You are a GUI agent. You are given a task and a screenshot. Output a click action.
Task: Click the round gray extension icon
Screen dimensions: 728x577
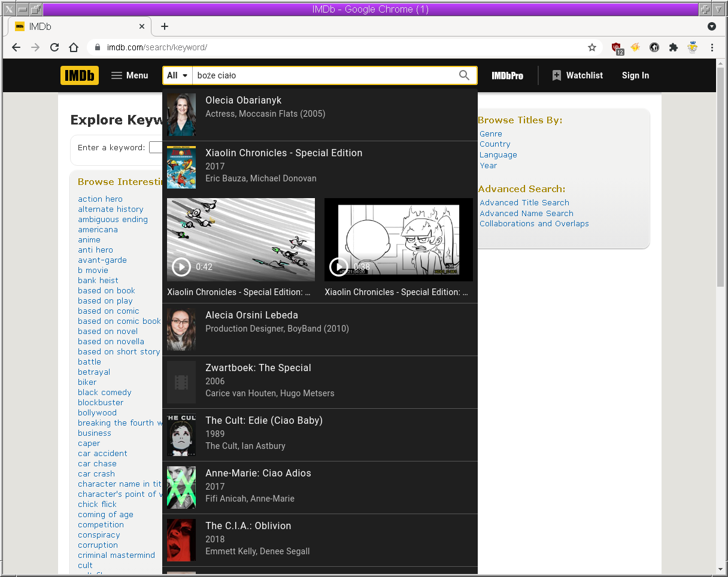coord(654,47)
